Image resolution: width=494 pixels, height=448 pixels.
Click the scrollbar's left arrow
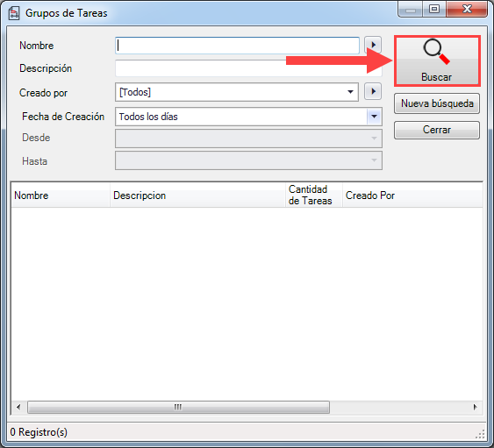point(18,407)
